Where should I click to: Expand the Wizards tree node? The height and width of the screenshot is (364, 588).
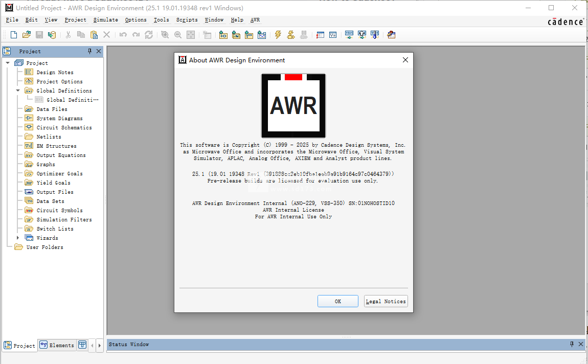coord(17,238)
